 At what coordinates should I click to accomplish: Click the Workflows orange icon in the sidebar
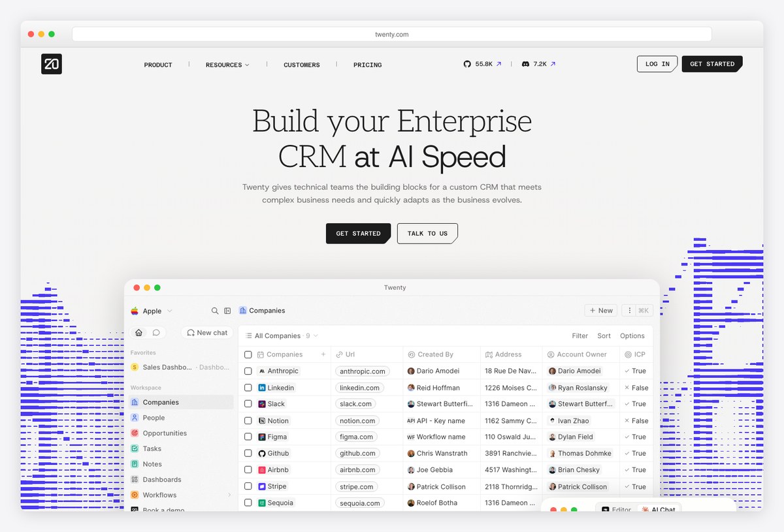[x=135, y=495]
